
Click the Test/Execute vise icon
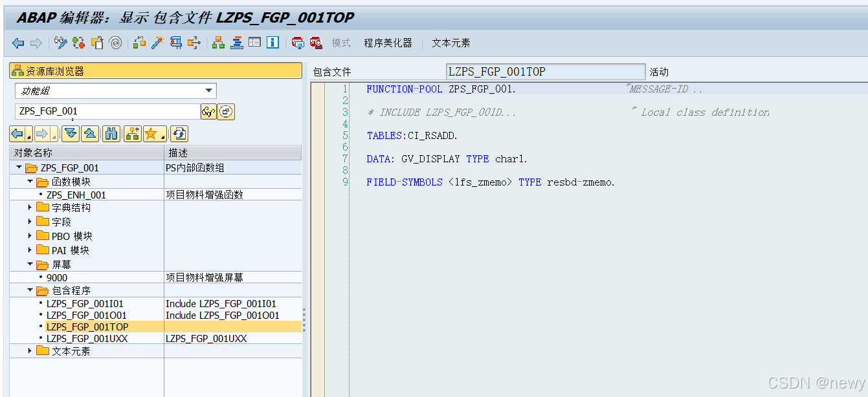pos(175,43)
